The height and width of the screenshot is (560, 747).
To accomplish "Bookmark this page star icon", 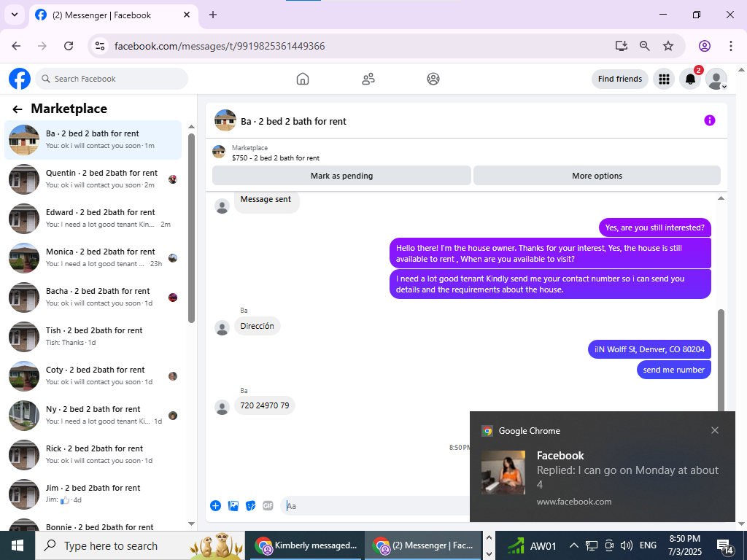I will pos(668,46).
